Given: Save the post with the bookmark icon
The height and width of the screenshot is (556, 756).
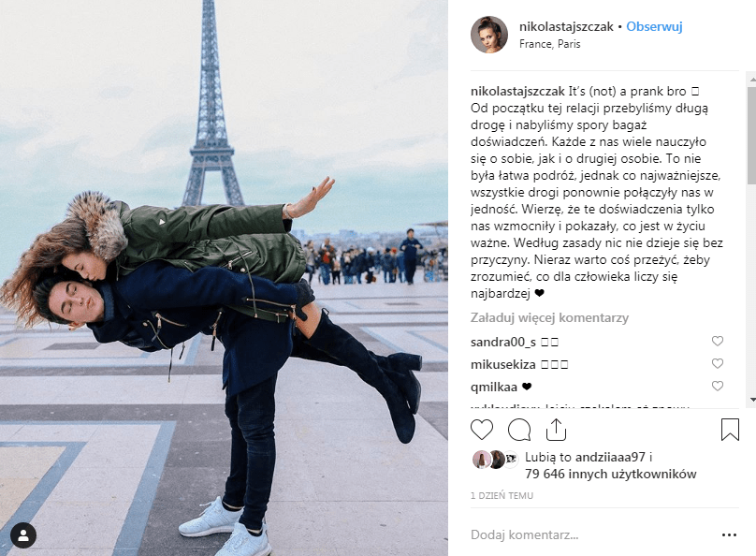Looking at the screenshot, I should click(x=730, y=430).
